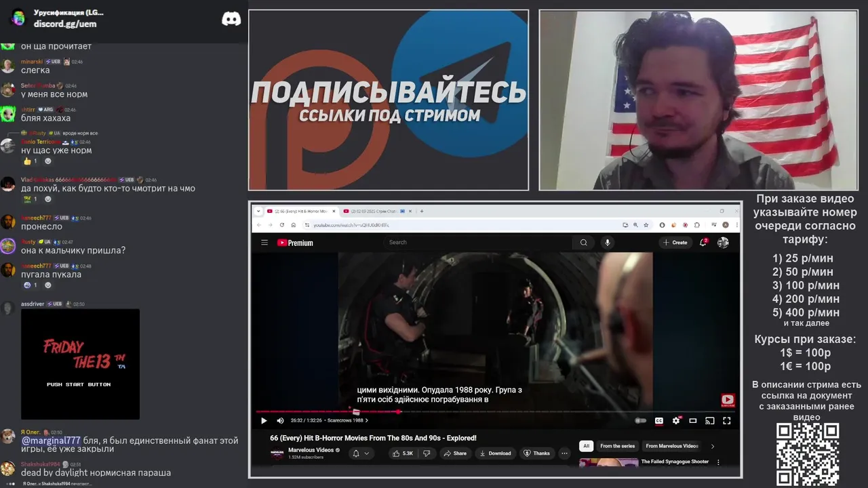Screen dimensions: 868x488
Task: Open the Marvelous Videos channel name
Action: pyautogui.click(x=311, y=450)
